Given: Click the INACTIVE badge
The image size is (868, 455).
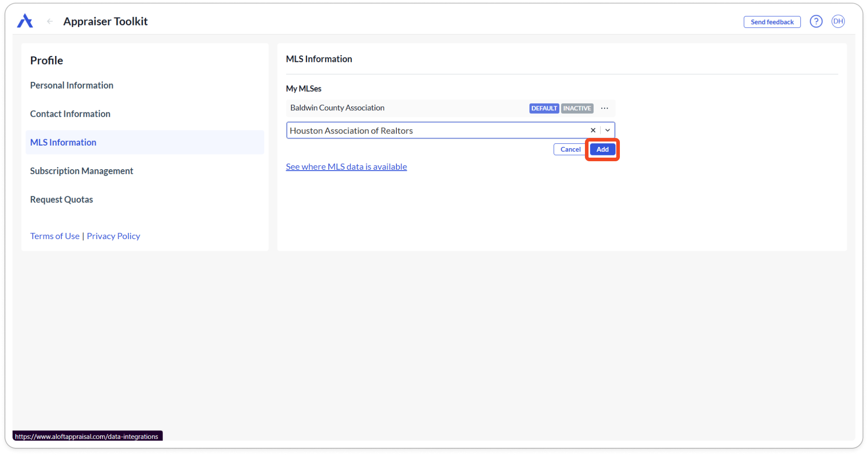Looking at the screenshot, I should (x=577, y=108).
